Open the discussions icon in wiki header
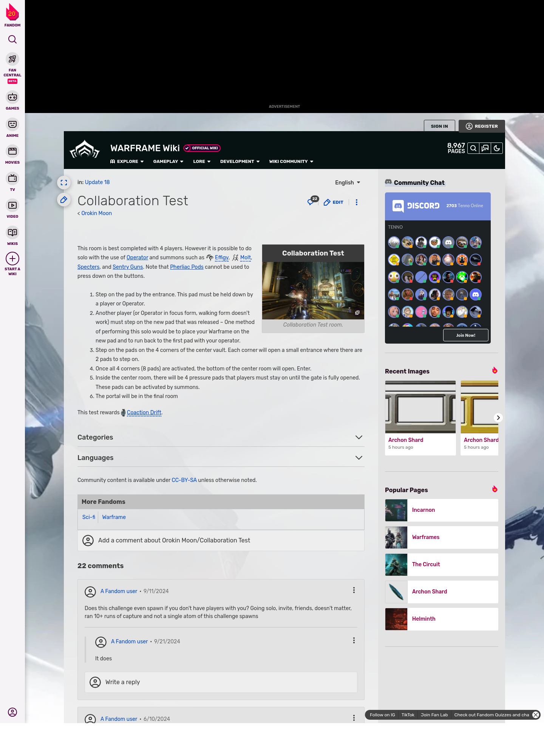This screenshot has width=544, height=756. point(485,148)
